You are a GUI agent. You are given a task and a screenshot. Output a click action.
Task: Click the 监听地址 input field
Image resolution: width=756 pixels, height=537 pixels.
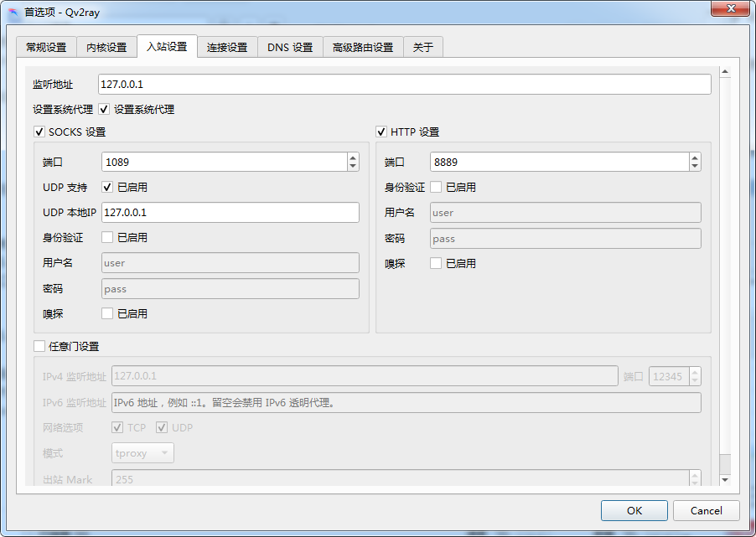405,85
